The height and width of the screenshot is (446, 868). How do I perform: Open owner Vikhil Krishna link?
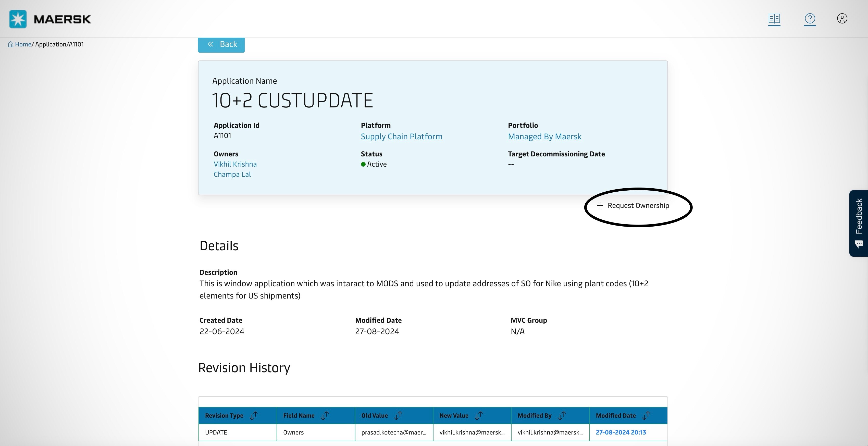(235, 164)
